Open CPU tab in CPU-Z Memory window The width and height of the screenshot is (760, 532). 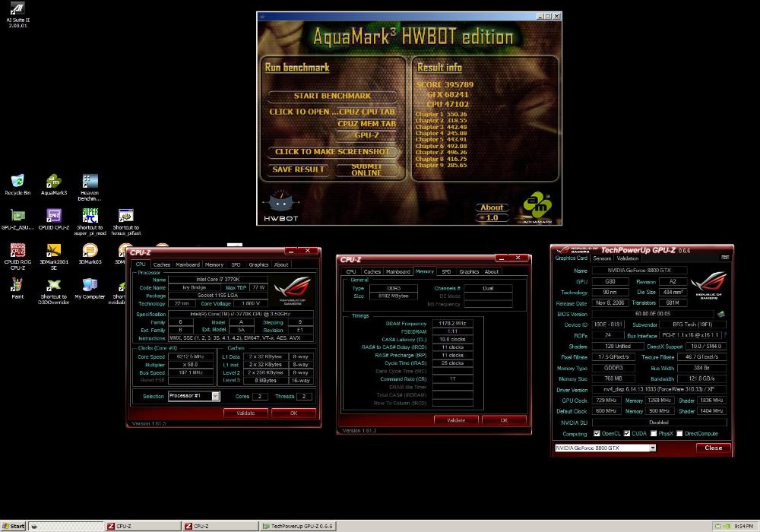click(351, 272)
